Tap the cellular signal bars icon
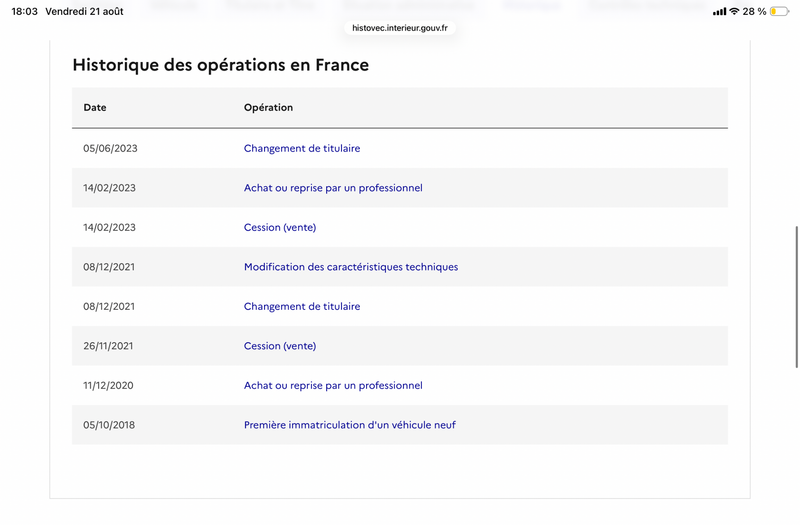Viewport: 800px width, 525px height. click(x=719, y=11)
